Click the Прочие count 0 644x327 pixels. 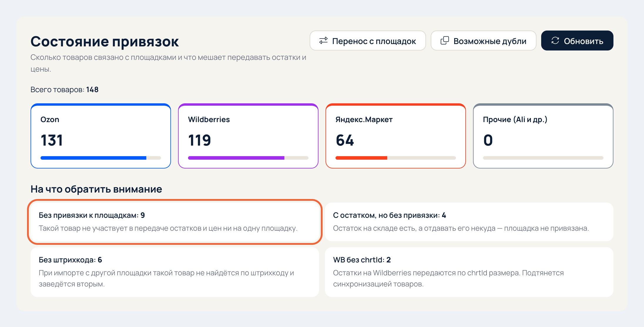point(488,140)
